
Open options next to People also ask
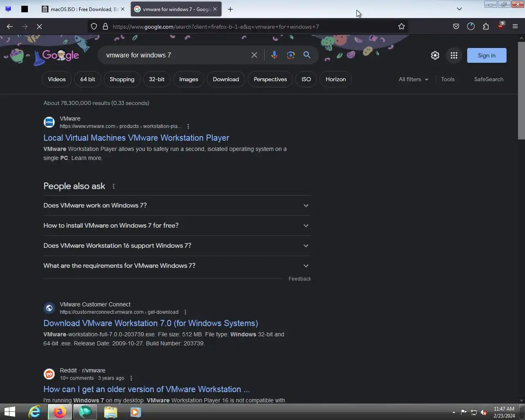114,186
